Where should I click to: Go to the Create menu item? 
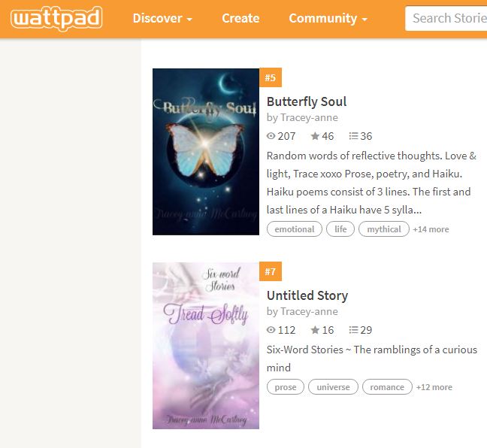[240, 18]
